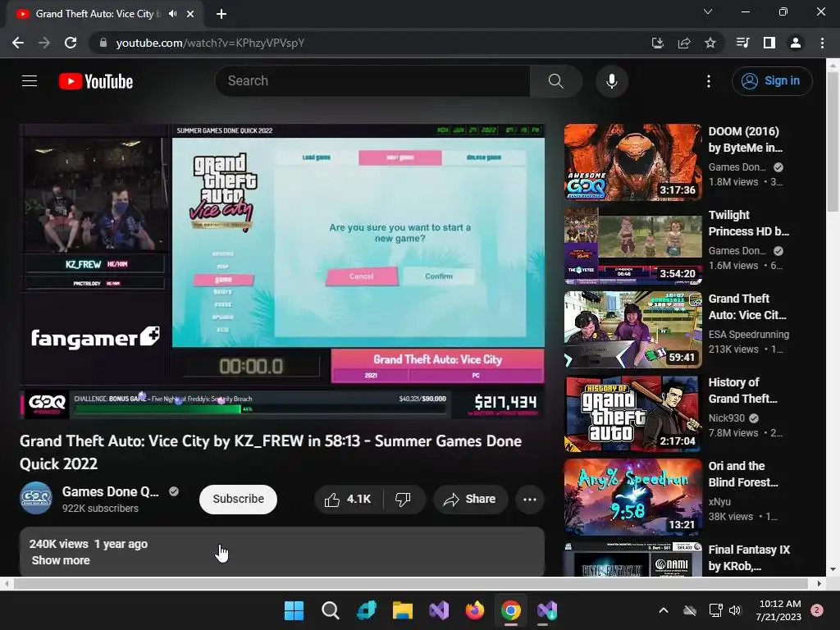Open the Share dialog

click(x=470, y=500)
